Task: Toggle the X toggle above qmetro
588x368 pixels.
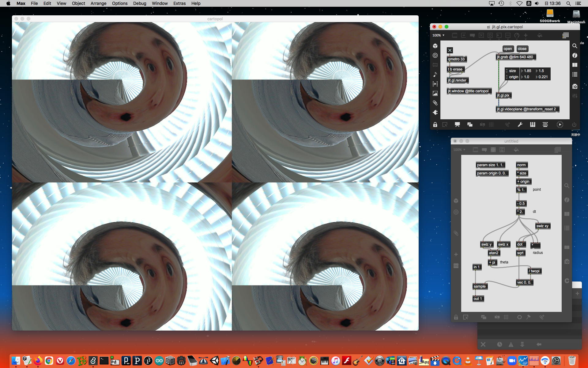Action: coord(450,50)
